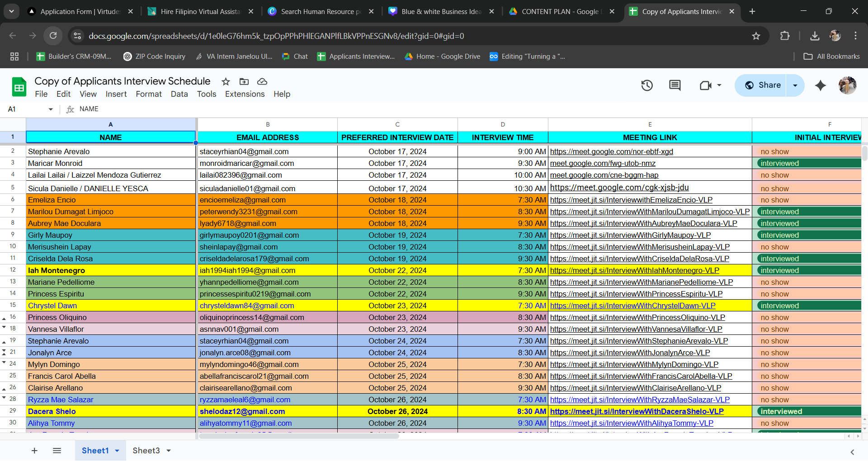Open the Share options dropdown arrow
The width and height of the screenshot is (868, 461).
click(795, 85)
